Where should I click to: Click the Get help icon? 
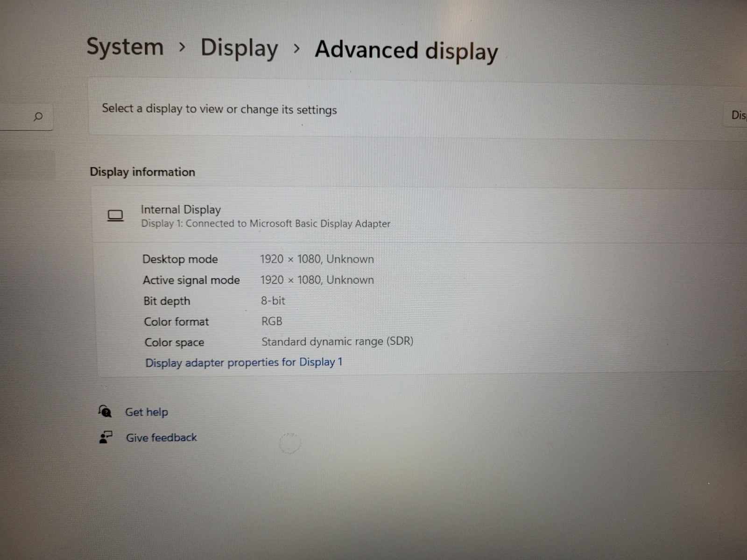pyautogui.click(x=105, y=411)
